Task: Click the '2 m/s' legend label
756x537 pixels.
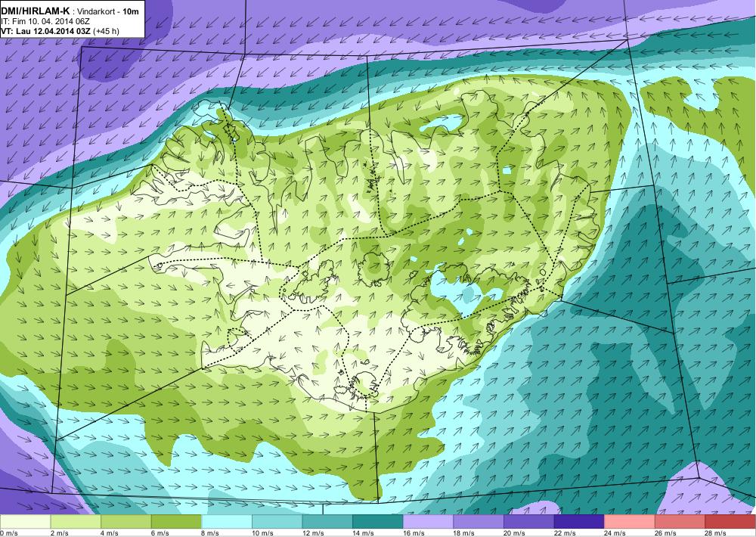Action: click(59, 532)
